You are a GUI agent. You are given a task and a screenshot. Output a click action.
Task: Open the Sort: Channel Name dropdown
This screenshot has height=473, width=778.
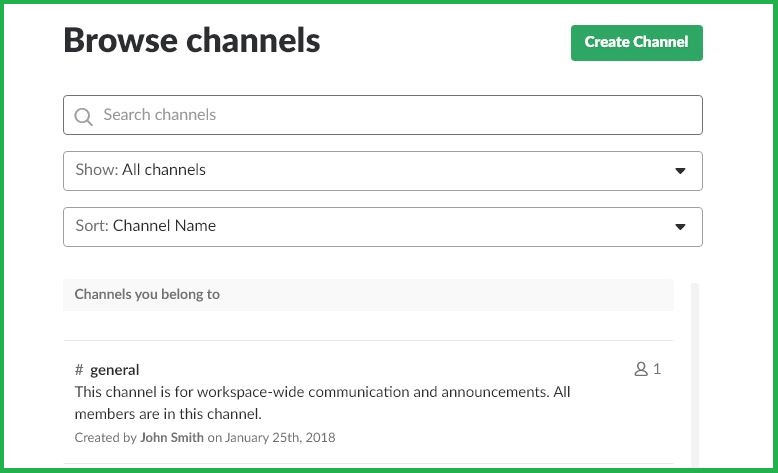[x=383, y=227]
